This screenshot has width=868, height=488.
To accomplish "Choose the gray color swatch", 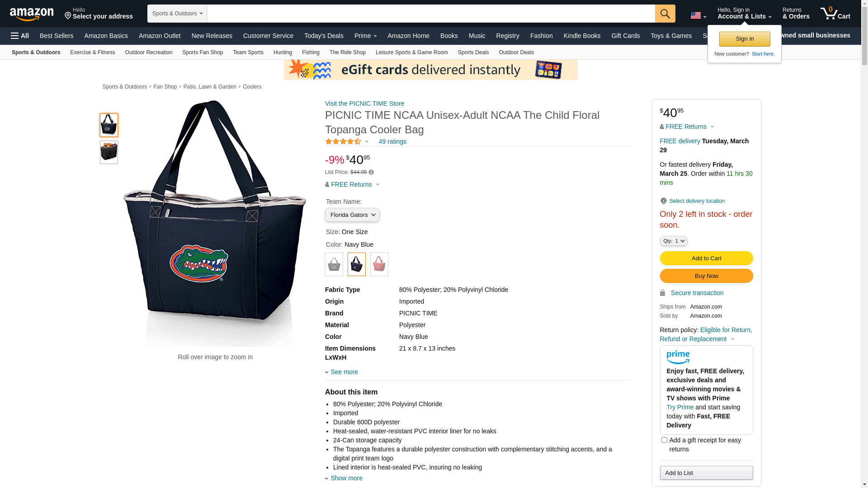I will [x=334, y=264].
